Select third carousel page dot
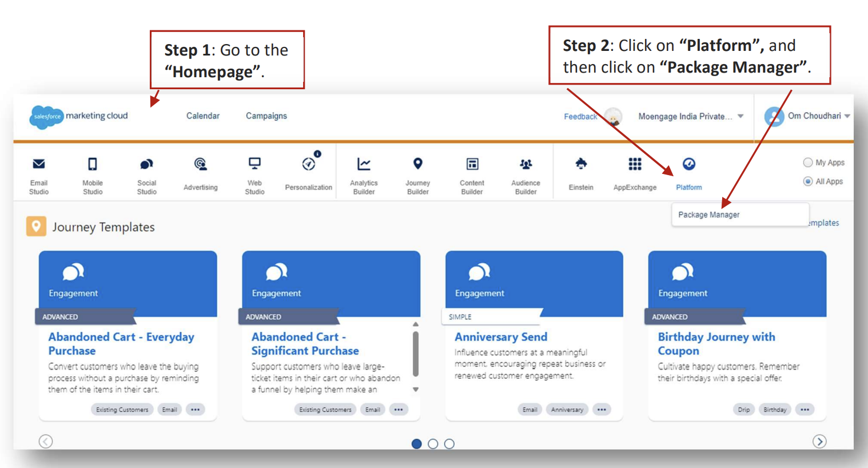This screenshot has width=868, height=468. pyautogui.click(x=449, y=443)
